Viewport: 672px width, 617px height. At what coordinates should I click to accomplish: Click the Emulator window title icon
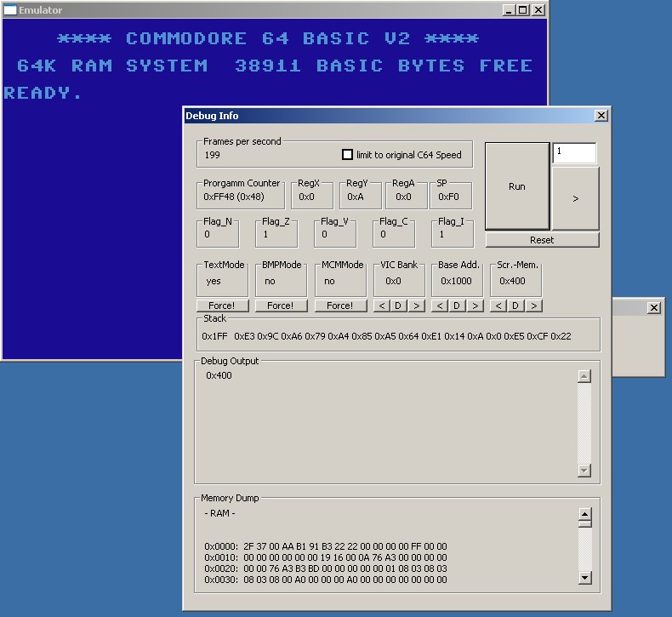coord(10,10)
